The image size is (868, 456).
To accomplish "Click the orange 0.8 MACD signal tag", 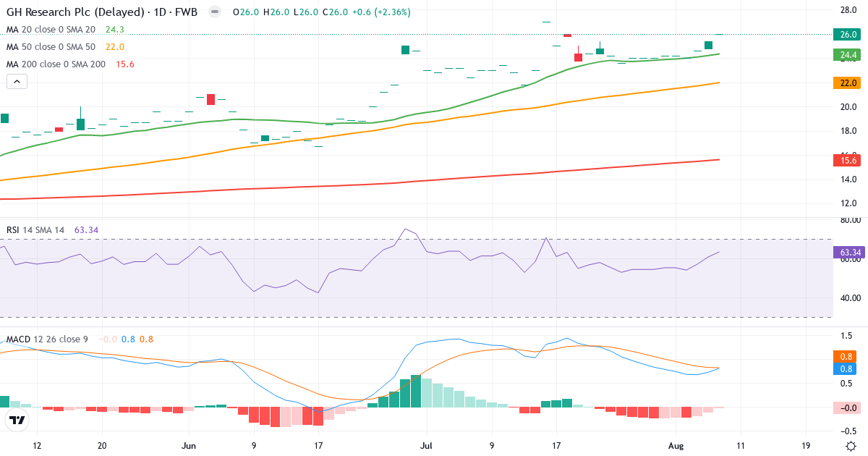I will (x=846, y=356).
